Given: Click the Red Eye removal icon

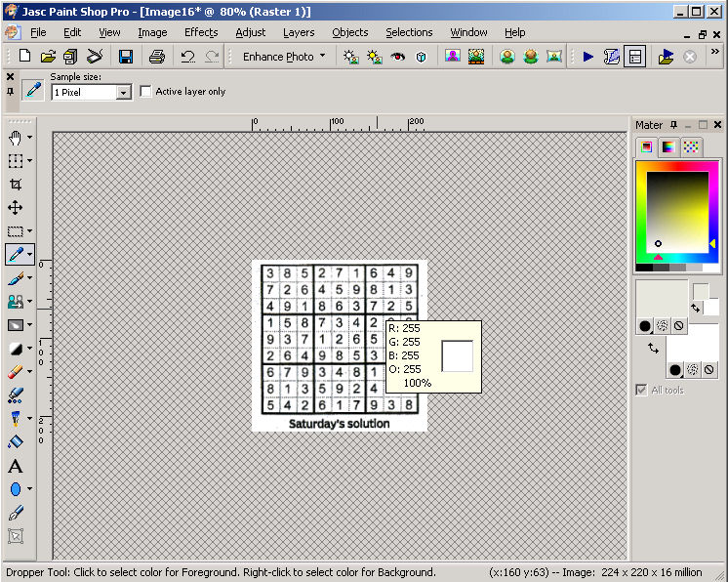Looking at the screenshot, I should [x=397, y=57].
